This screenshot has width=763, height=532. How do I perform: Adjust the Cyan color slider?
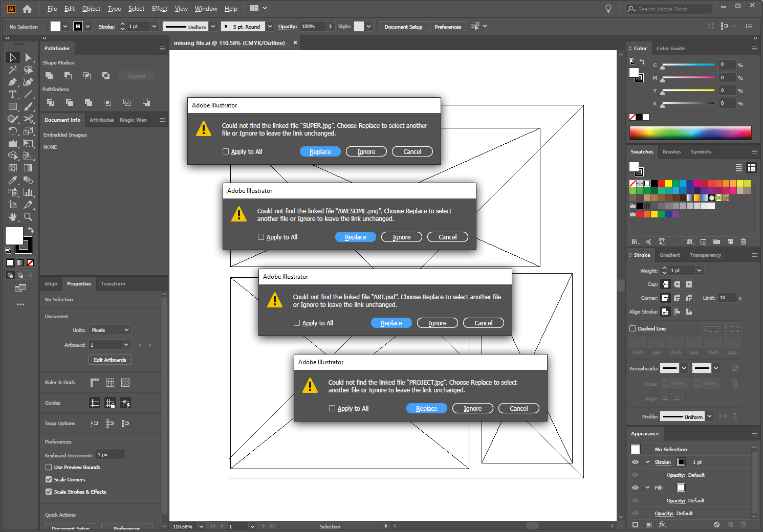(688, 65)
